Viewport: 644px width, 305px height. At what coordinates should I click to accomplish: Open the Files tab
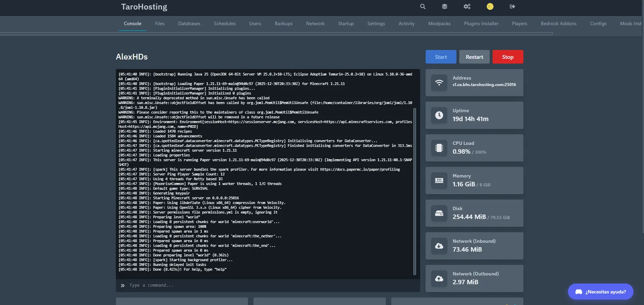[160, 24]
